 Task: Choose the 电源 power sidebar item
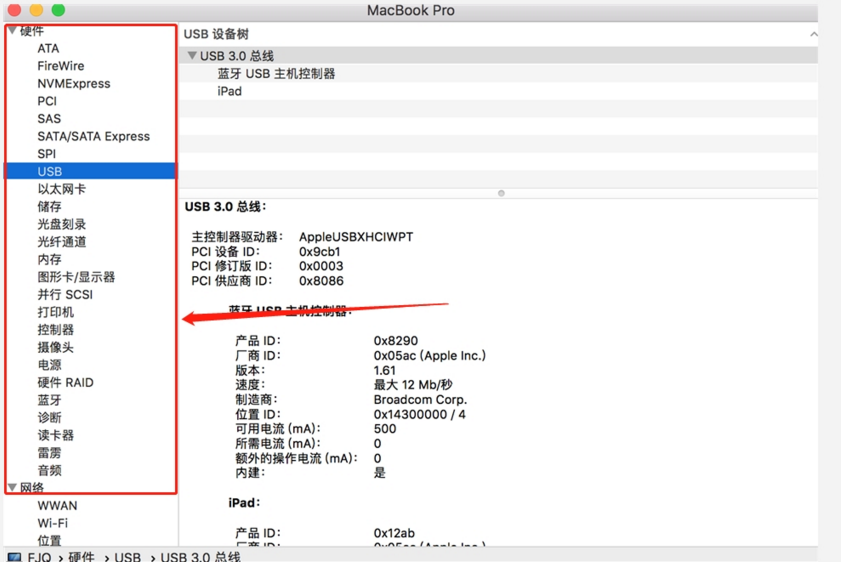(x=49, y=365)
